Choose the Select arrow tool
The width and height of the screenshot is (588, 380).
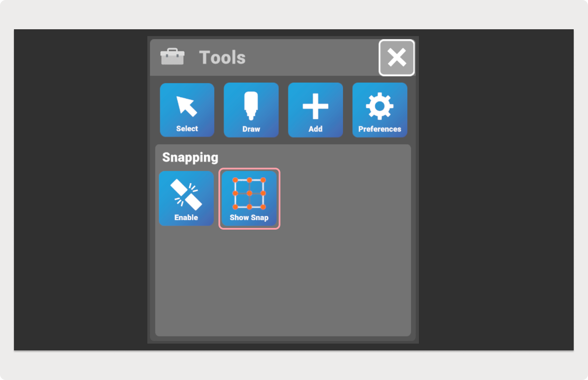click(187, 110)
